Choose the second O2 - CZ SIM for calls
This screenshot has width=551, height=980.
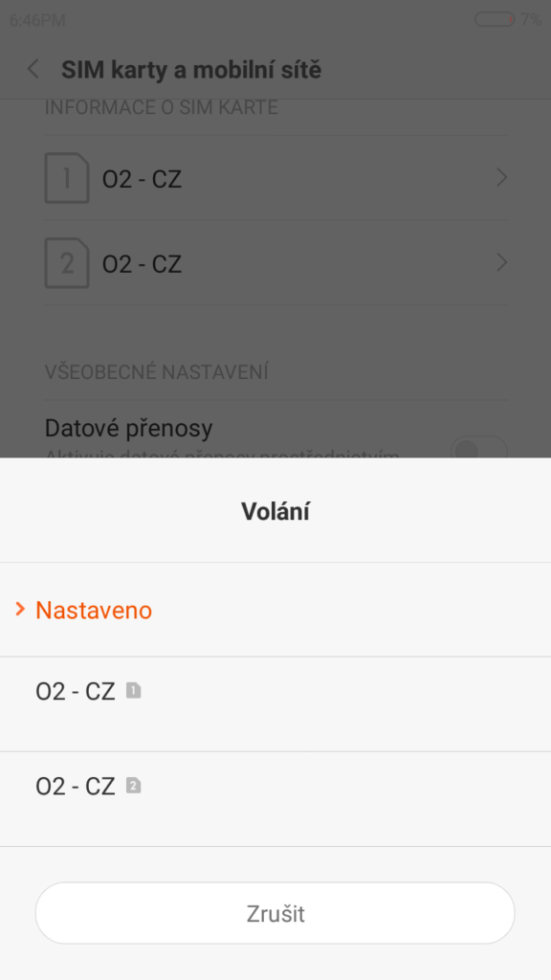pos(275,799)
